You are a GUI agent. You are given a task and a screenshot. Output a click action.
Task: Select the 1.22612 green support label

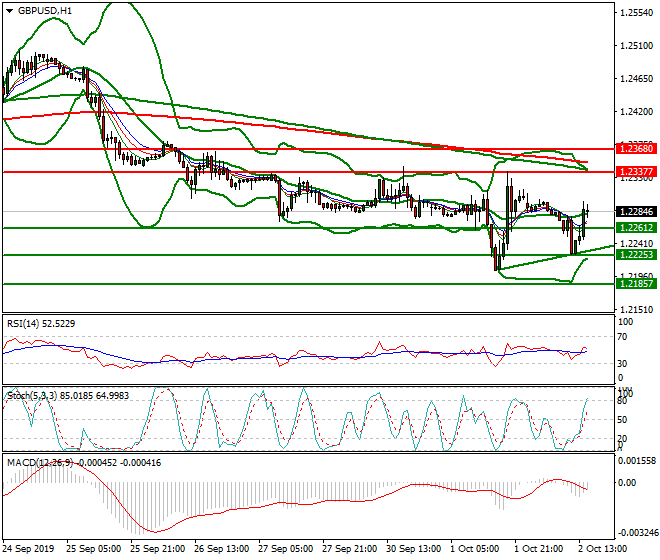coord(636,228)
